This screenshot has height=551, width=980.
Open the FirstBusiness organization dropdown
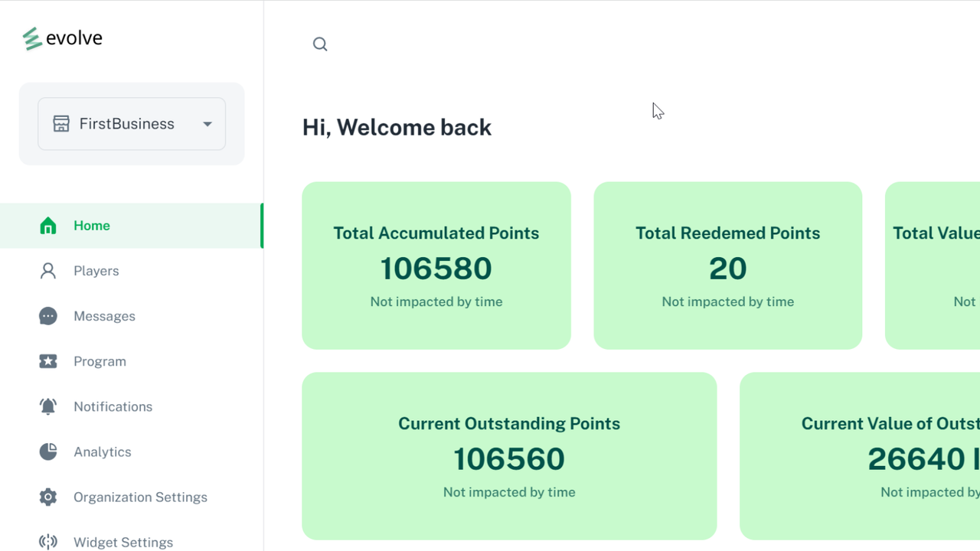tap(131, 123)
